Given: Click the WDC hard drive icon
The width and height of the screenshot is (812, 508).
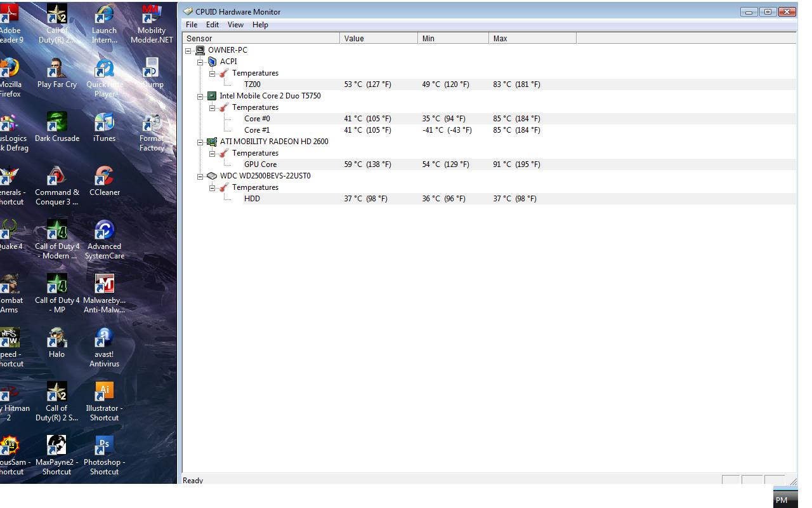Looking at the screenshot, I should pos(212,176).
